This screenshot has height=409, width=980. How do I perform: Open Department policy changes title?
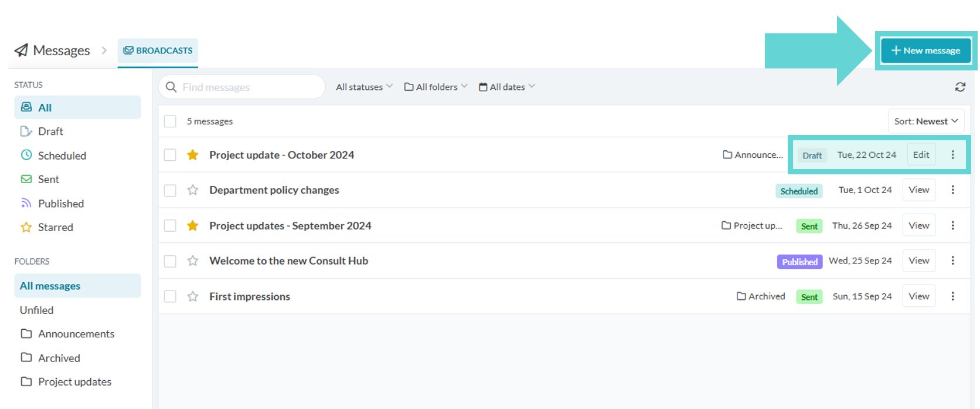[x=274, y=190]
